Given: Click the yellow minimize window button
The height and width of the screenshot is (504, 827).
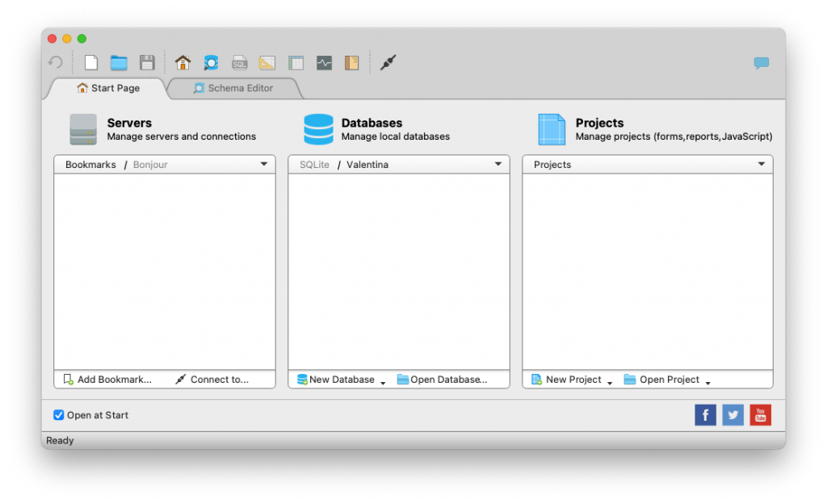Looking at the screenshot, I should (x=66, y=39).
